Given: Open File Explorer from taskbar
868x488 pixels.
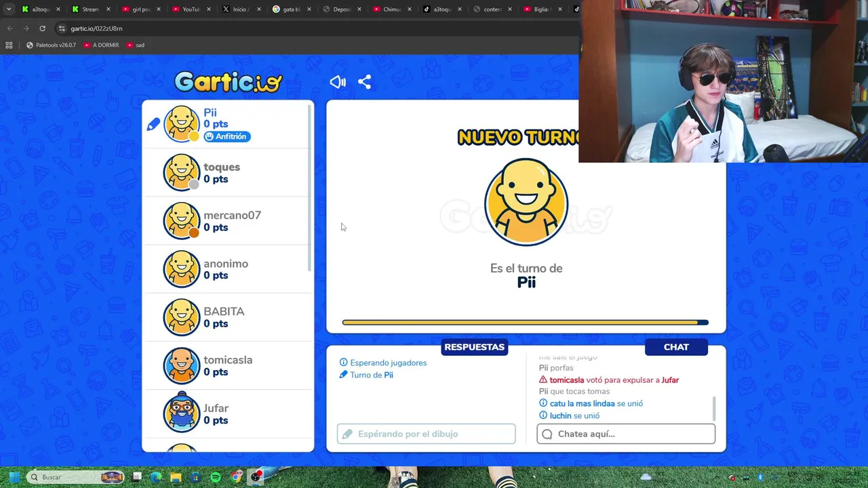Looking at the screenshot, I should coord(176,477).
